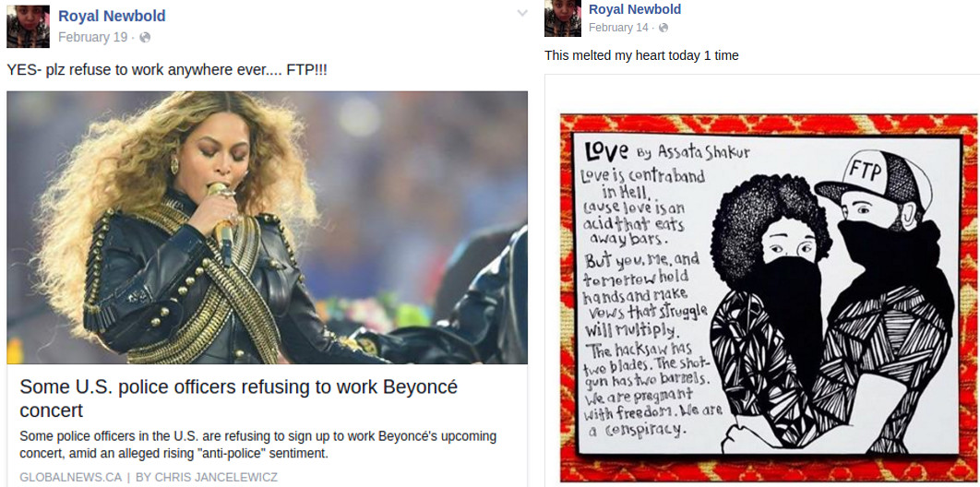The width and height of the screenshot is (980, 487).
Task: Open the Love by Assata Shakur artwork
Action: pos(769,297)
